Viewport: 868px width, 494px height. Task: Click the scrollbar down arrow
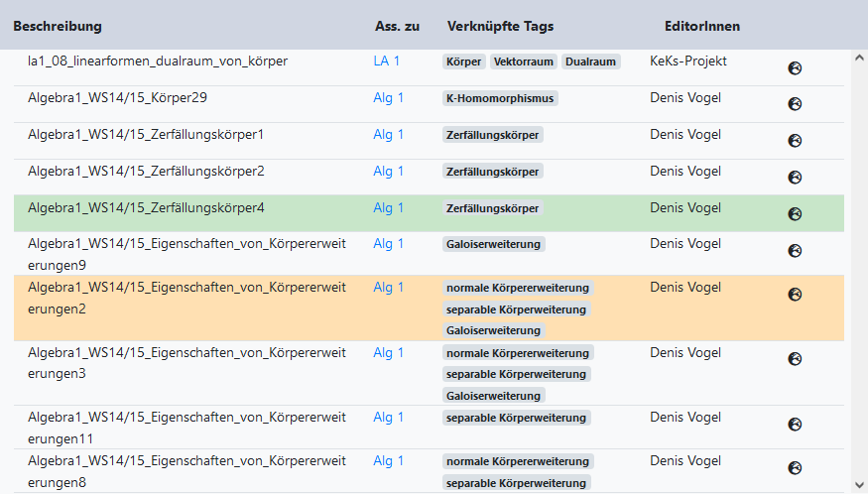[859, 484]
